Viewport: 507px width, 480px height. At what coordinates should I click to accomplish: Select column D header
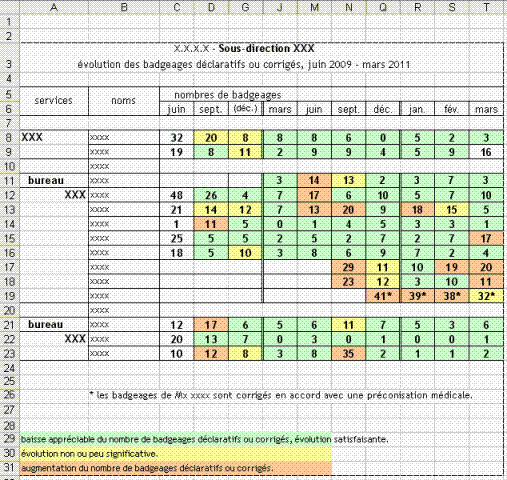[x=211, y=7]
